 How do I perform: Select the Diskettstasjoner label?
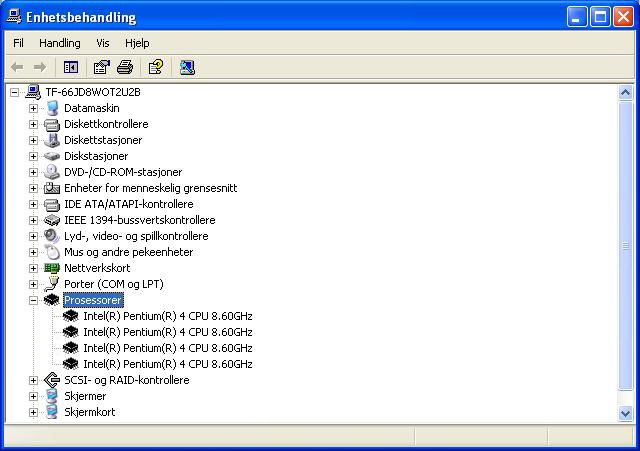[103, 140]
